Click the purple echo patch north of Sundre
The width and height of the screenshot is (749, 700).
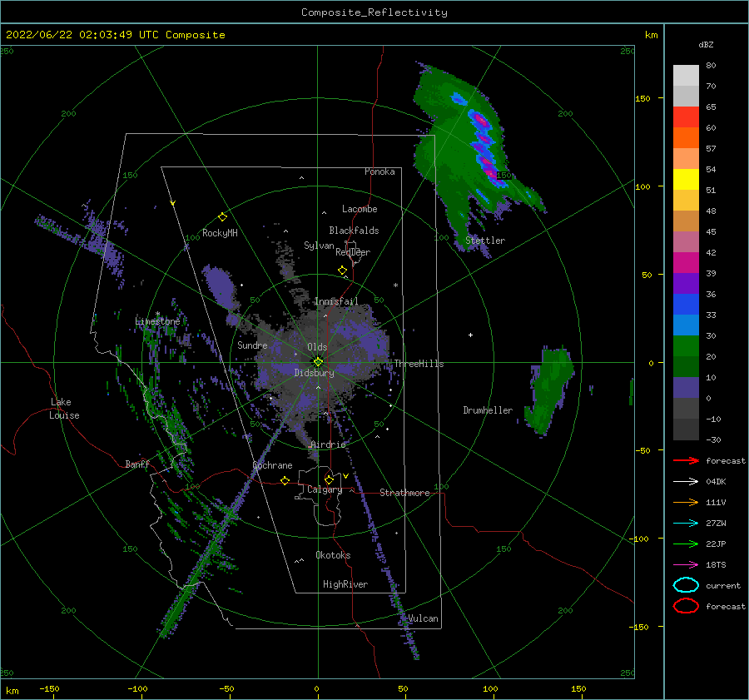point(220,286)
